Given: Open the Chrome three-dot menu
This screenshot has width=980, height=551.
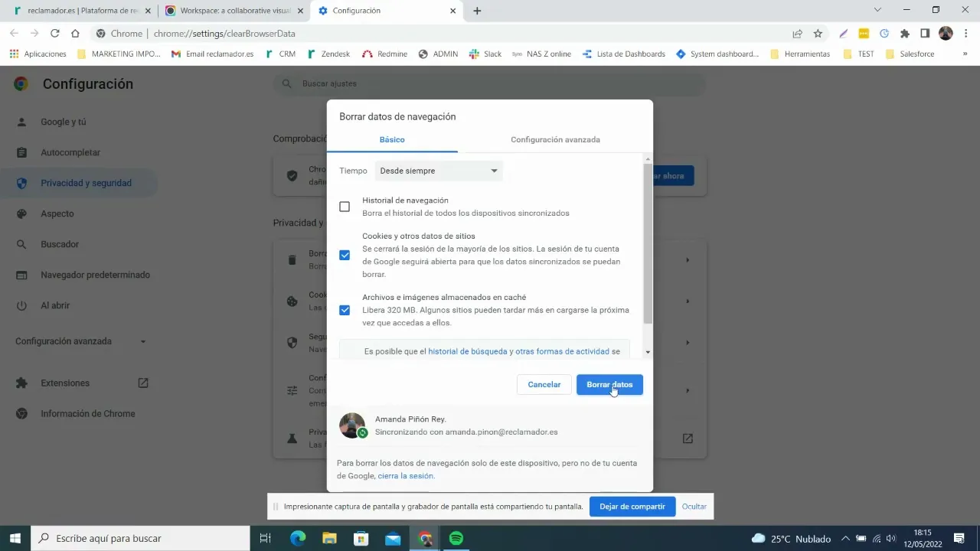Looking at the screenshot, I should pyautogui.click(x=966, y=34).
